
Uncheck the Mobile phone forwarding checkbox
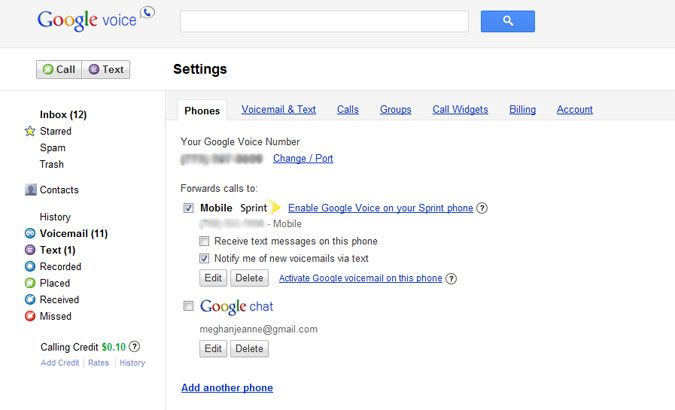(189, 208)
